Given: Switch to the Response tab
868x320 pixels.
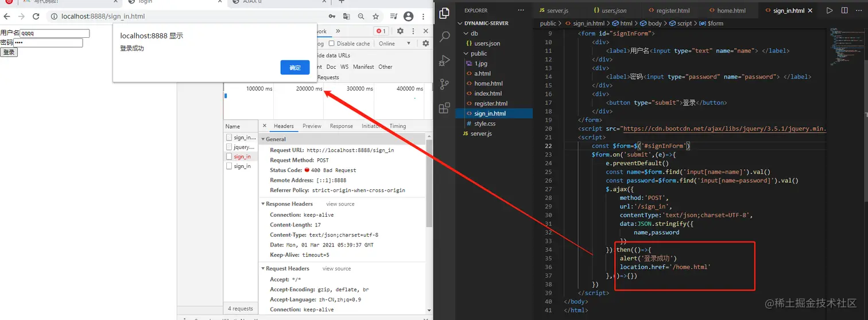Looking at the screenshot, I should 341,126.
